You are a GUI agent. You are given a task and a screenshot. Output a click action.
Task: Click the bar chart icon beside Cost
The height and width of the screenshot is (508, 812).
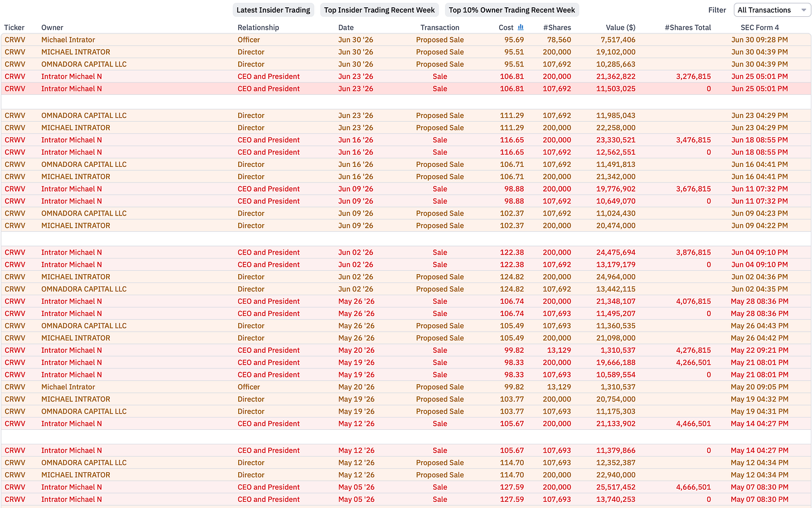click(520, 27)
